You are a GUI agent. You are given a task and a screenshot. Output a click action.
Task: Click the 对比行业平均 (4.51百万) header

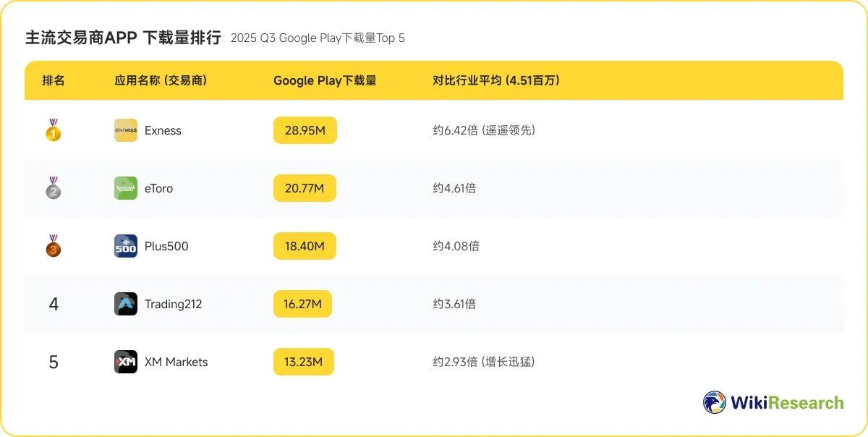pyautogui.click(x=496, y=80)
